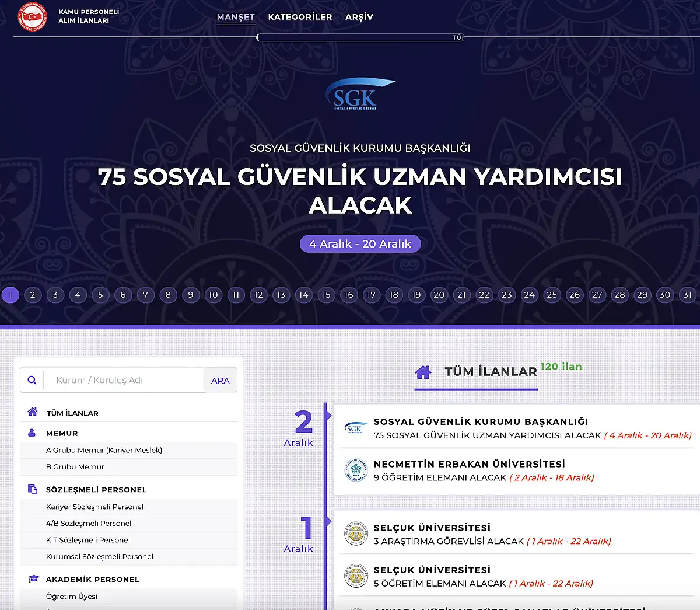Open the ARŞİV menu
This screenshot has width=700, height=610.
pyautogui.click(x=359, y=17)
